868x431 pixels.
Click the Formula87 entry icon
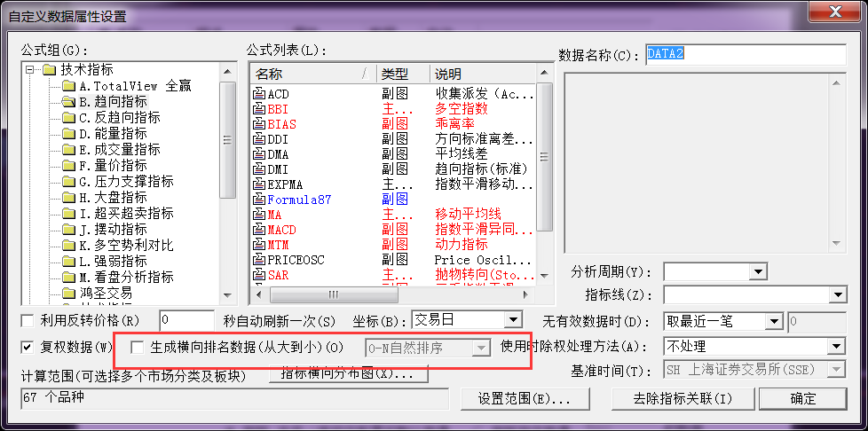(260, 200)
